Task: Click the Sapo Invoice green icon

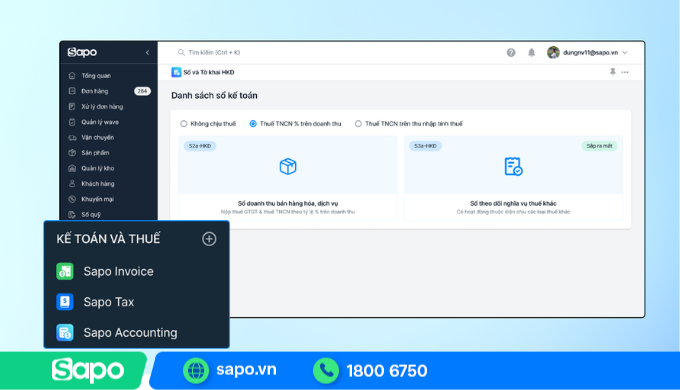Action: (65, 271)
